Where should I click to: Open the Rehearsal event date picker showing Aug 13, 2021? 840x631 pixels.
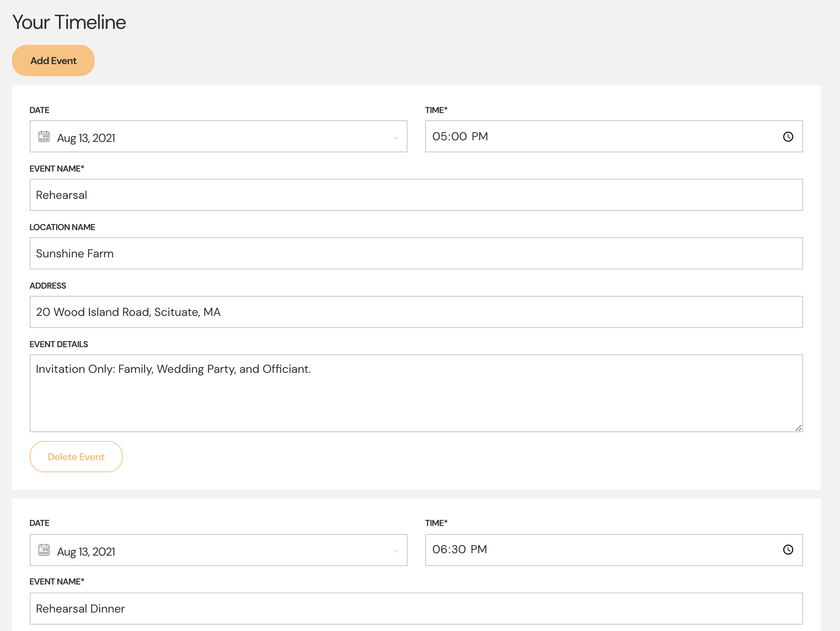pos(218,136)
